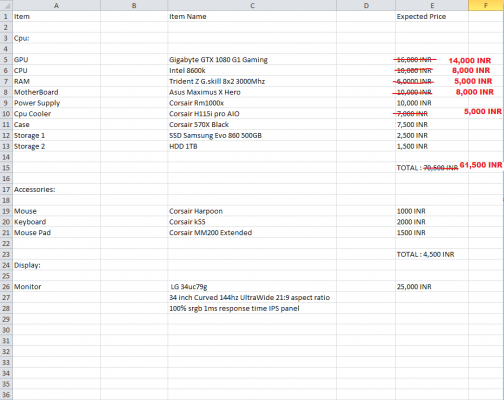Viewport: 504px width, 400px height.
Task: Click the '2,500 INR' price cell
Action: [x=432, y=135]
